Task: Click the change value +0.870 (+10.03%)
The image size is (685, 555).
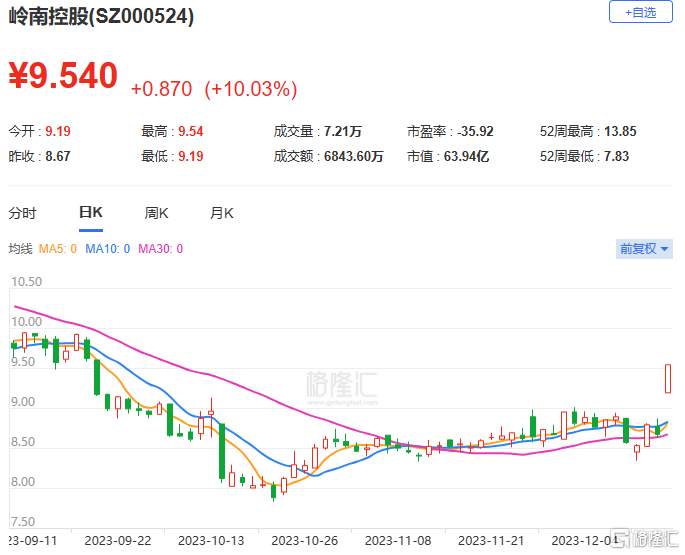Action: [x=214, y=89]
